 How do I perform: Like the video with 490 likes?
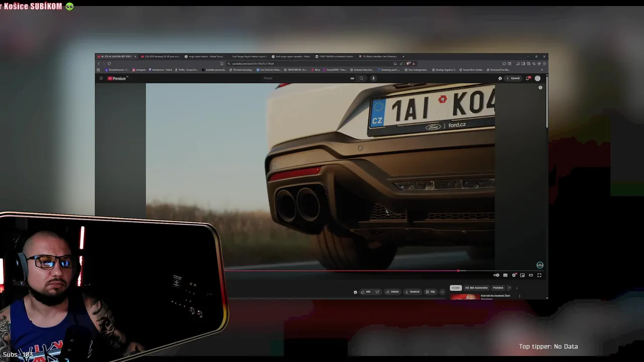point(365,292)
